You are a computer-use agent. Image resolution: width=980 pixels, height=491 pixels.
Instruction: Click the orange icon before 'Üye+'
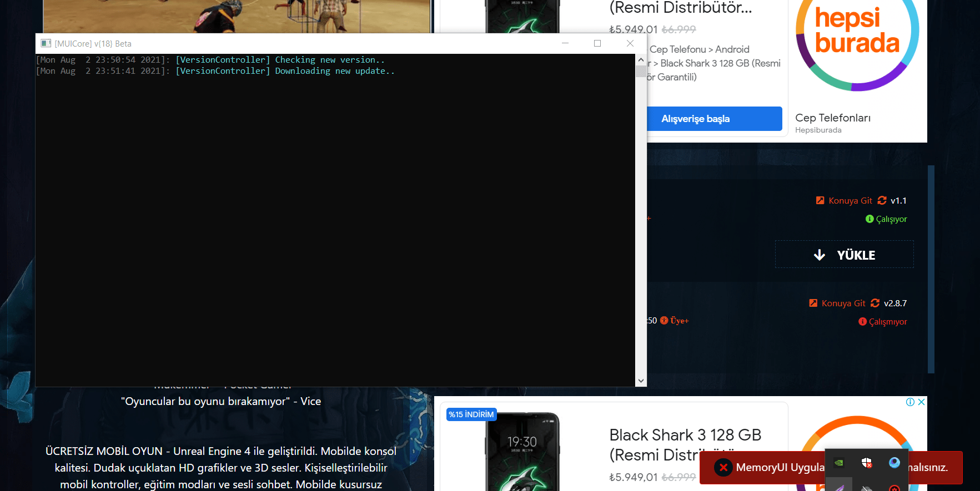tap(664, 320)
